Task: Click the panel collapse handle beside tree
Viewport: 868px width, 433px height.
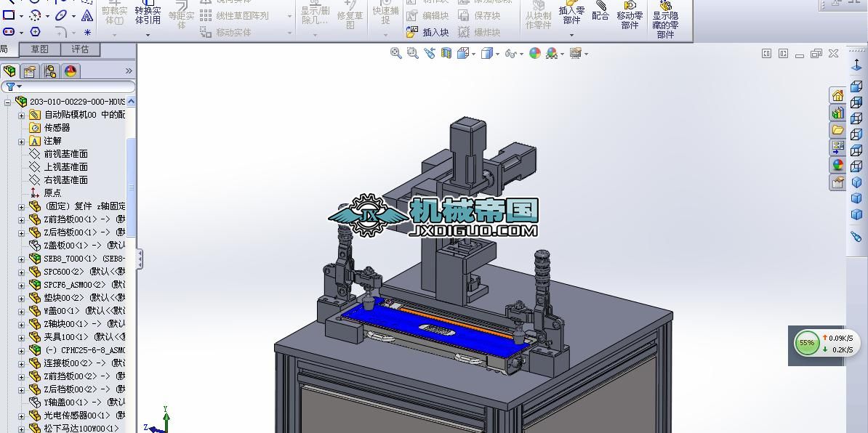Action: pyautogui.click(x=140, y=259)
